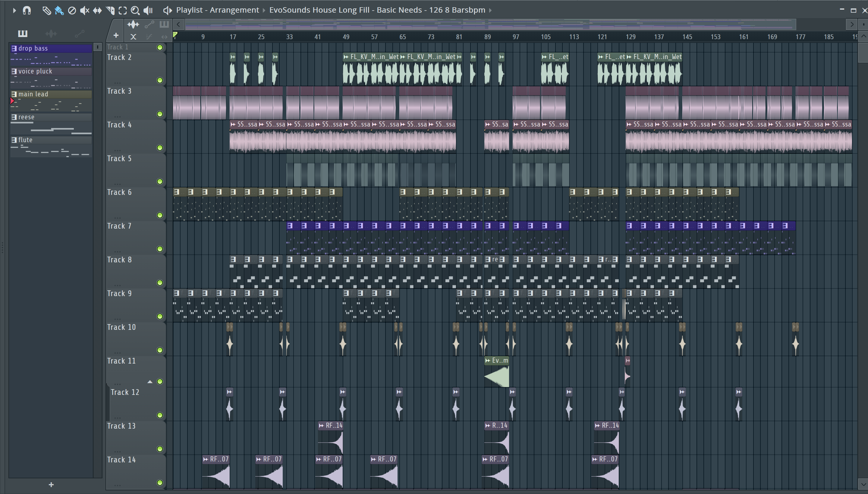Click the Track 5 name label
The height and width of the screenshot is (494, 868).
(119, 159)
